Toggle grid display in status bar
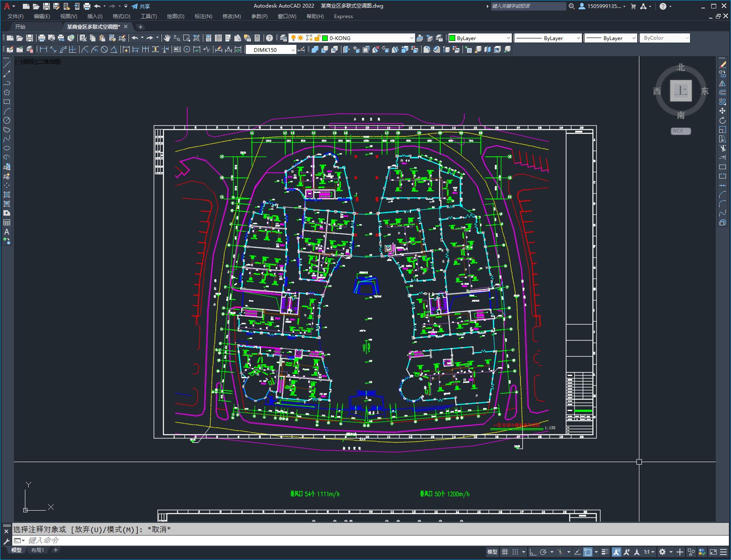Screen dimensions: 731x560 (x=505, y=552)
